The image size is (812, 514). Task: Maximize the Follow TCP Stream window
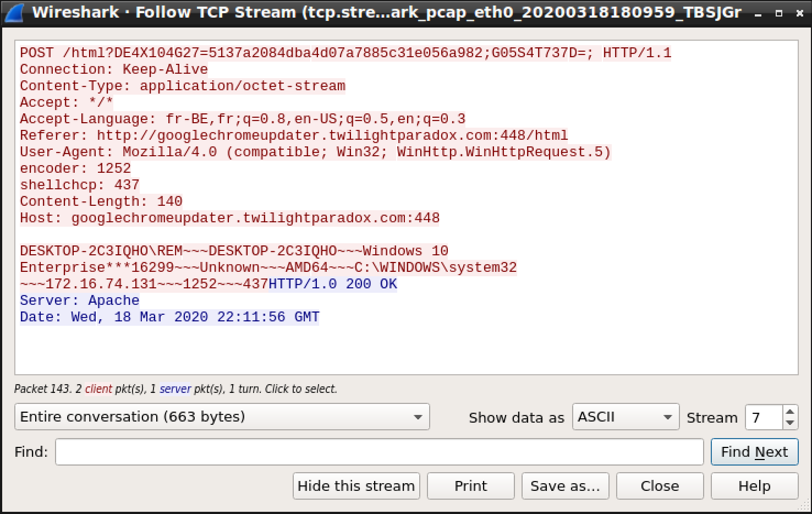pos(778,13)
